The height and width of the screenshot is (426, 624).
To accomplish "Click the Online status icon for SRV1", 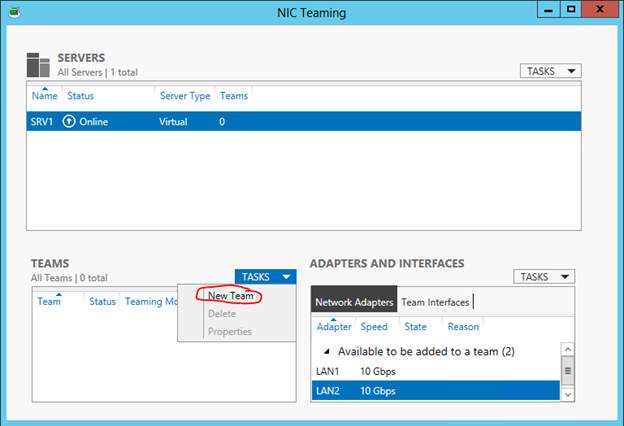I will click(x=69, y=121).
